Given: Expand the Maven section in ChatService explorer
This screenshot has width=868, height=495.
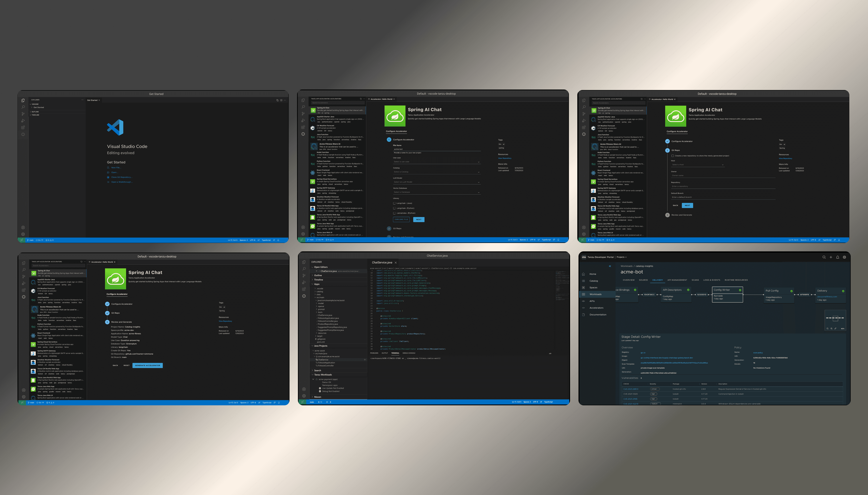Looking at the screenshot, I should [318, 397].
